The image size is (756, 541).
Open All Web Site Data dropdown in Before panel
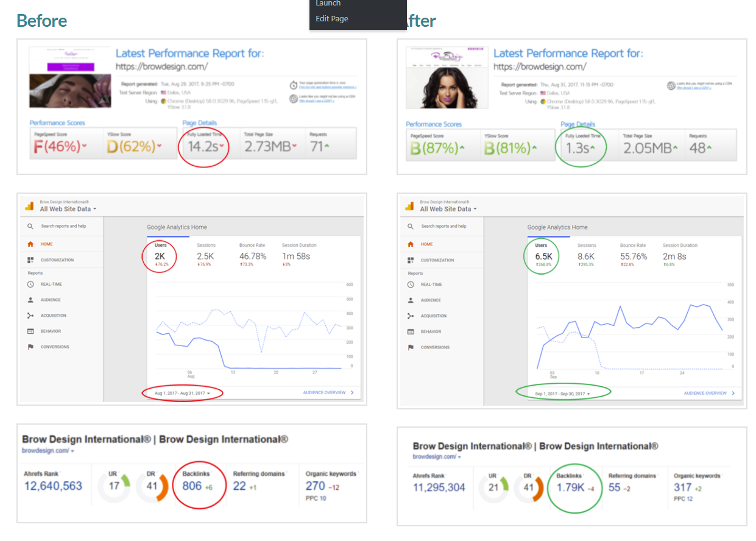coord(68,209)
